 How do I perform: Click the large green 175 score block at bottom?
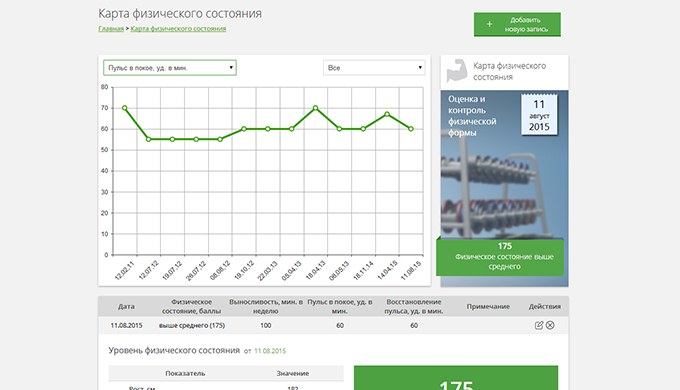pyautogui.click(x=456, y=378)
